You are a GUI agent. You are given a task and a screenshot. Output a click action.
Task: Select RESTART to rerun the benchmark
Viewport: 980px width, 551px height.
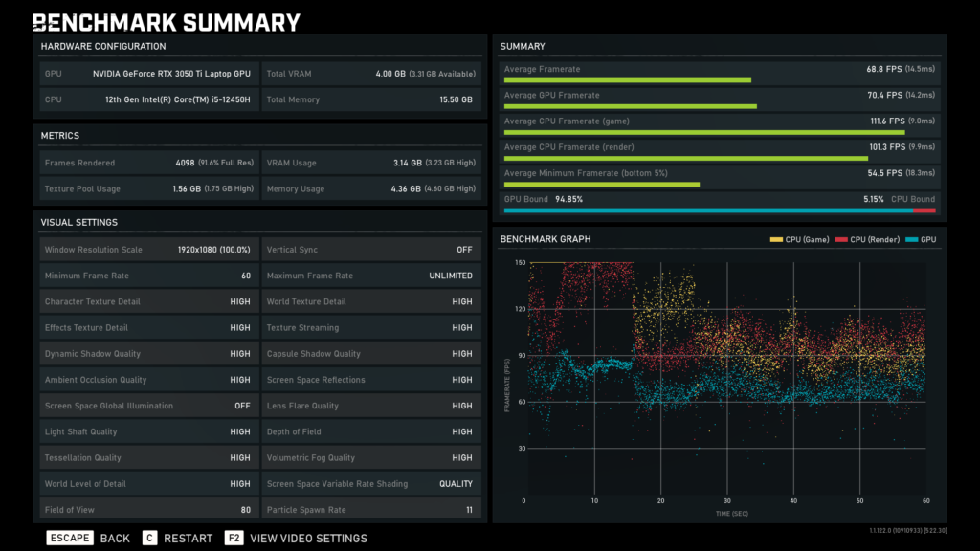[x=188, y=538]
